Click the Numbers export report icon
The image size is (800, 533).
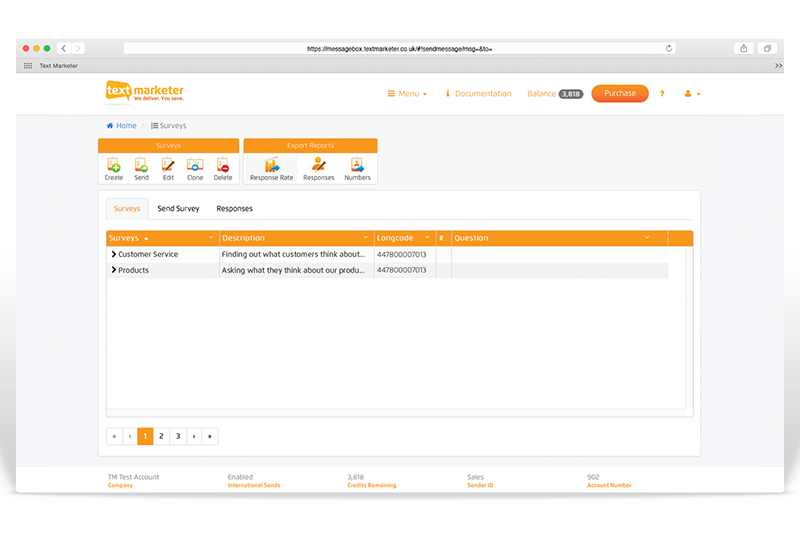point(357,167)
